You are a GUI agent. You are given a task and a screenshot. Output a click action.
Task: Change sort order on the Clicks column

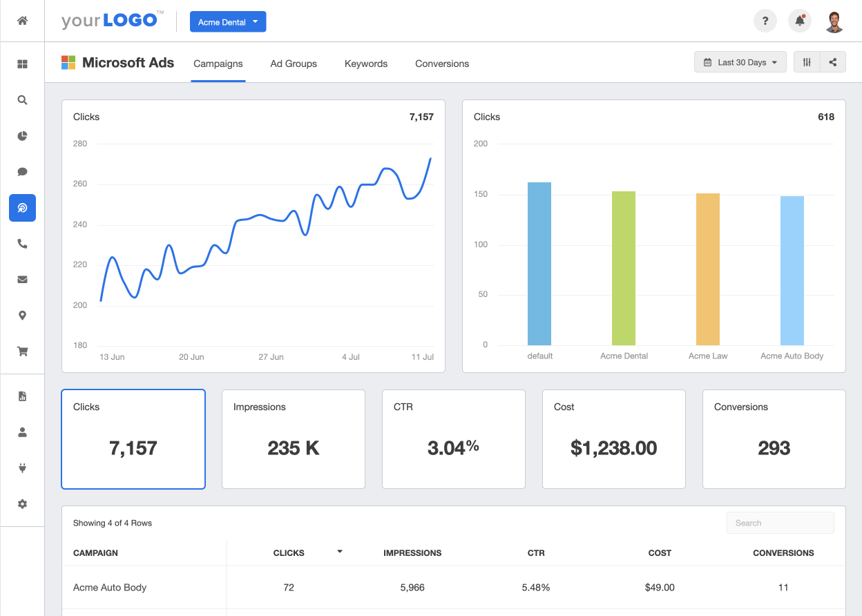339,552
